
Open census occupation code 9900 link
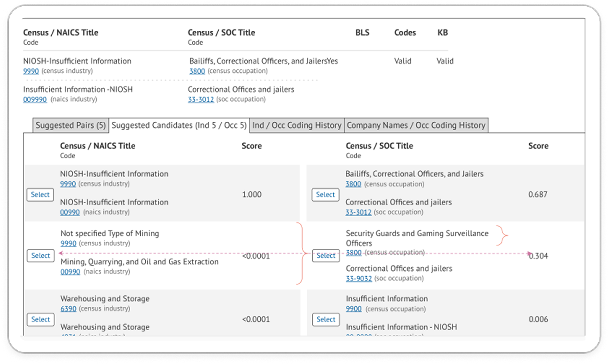(x=354, y=309)
